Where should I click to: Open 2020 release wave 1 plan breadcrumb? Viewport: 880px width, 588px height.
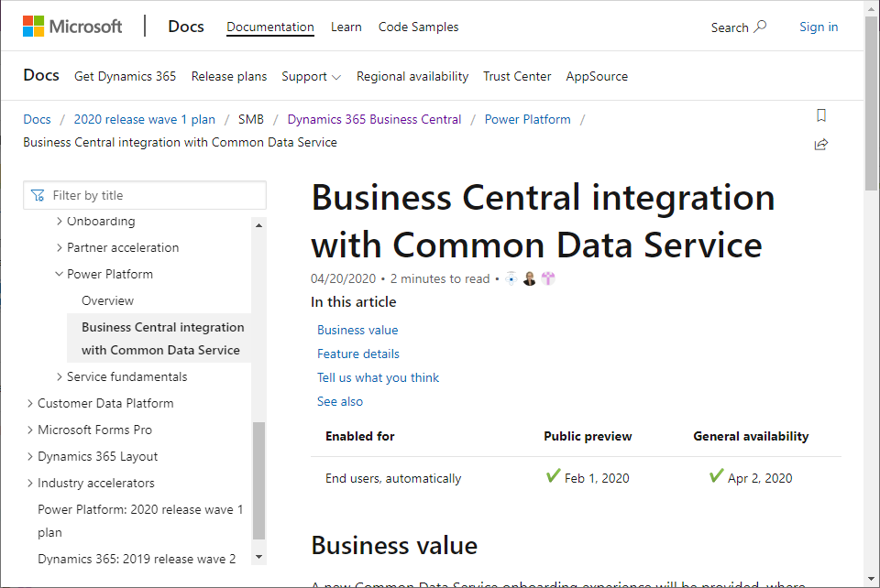click(144, 119)
